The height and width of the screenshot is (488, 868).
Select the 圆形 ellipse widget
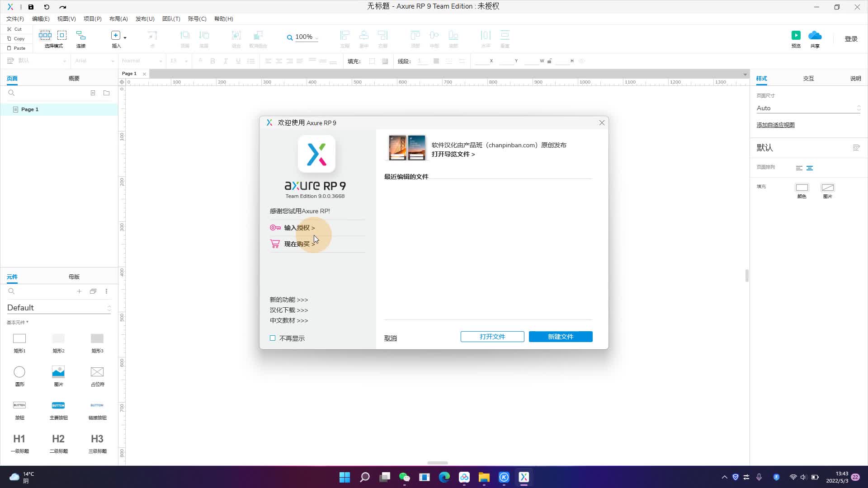pyautogui.click(x=19, y=376)
